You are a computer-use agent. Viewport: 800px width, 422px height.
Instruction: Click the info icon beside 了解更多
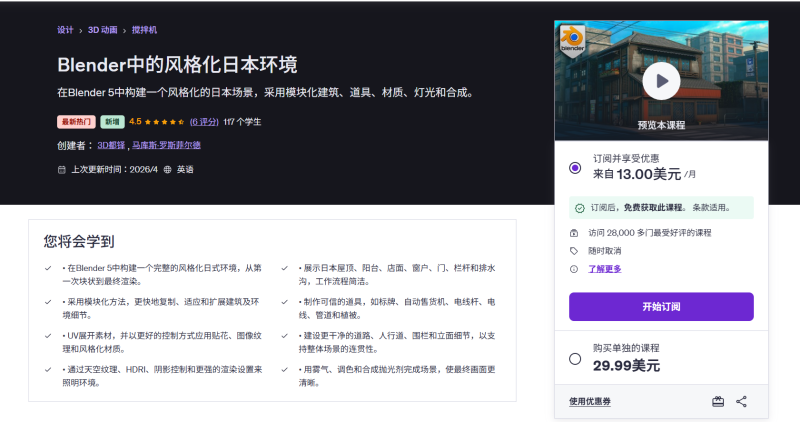[574, 269]
